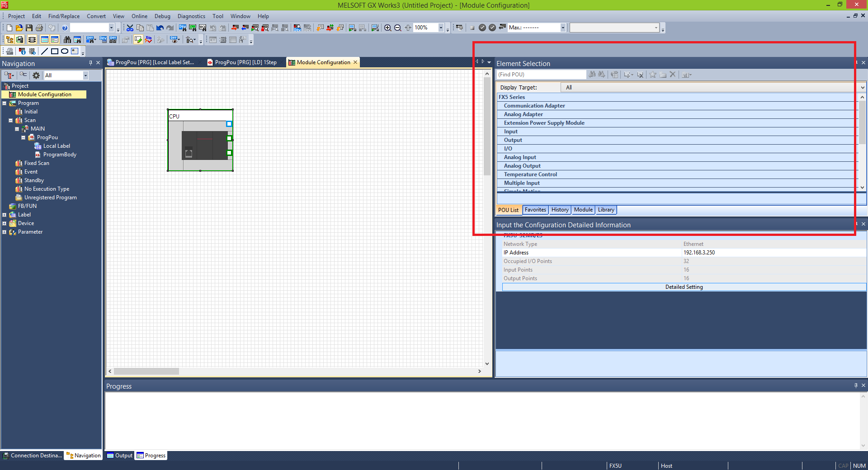868x470 pixels.
Task: Toggle the Progress window toolbar icon
Action: pyautogui.click(x=55, y=39)
